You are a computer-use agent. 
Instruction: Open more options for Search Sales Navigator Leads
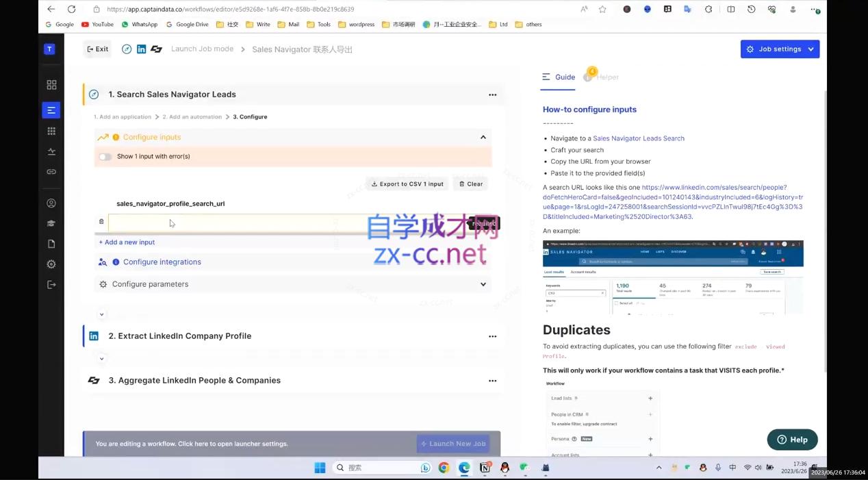(492, 94)
